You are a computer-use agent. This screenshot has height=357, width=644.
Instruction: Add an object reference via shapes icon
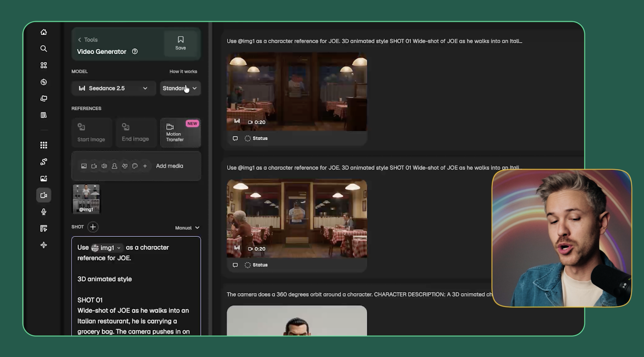(x=125, y=166)
